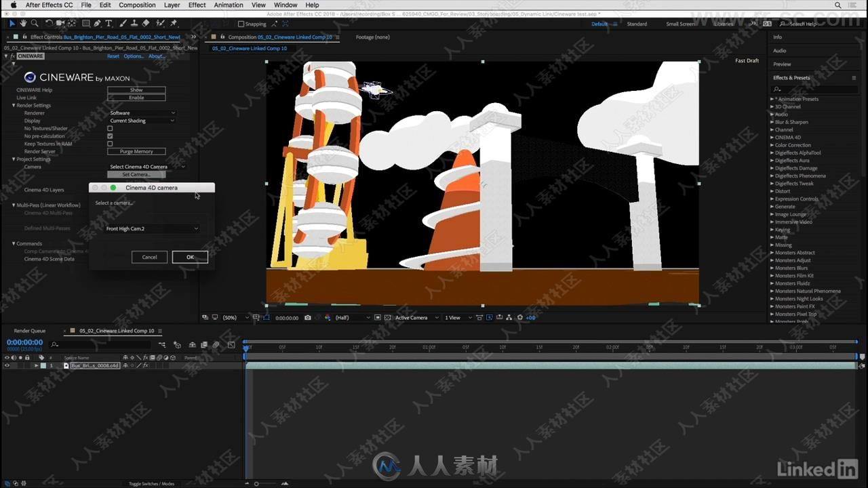Open the Apple menu

pos(13,5)
